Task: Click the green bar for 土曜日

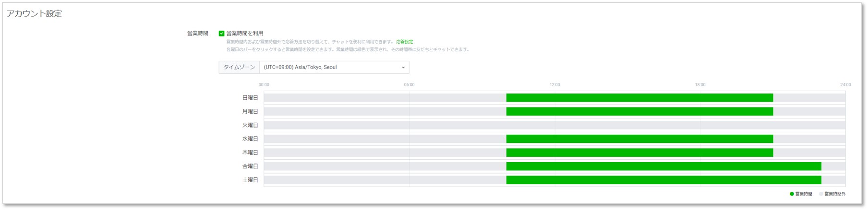Action: 663,180
